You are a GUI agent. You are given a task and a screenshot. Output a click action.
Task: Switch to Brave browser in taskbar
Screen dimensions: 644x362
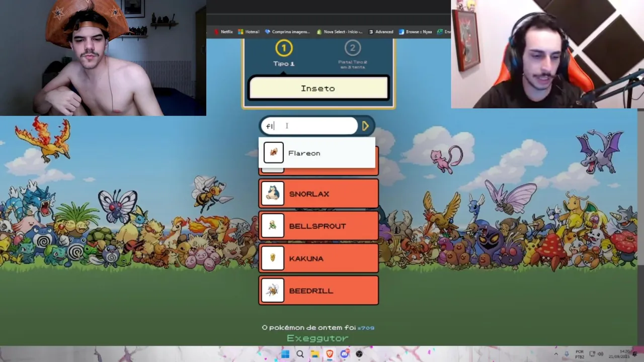(330, 354)
